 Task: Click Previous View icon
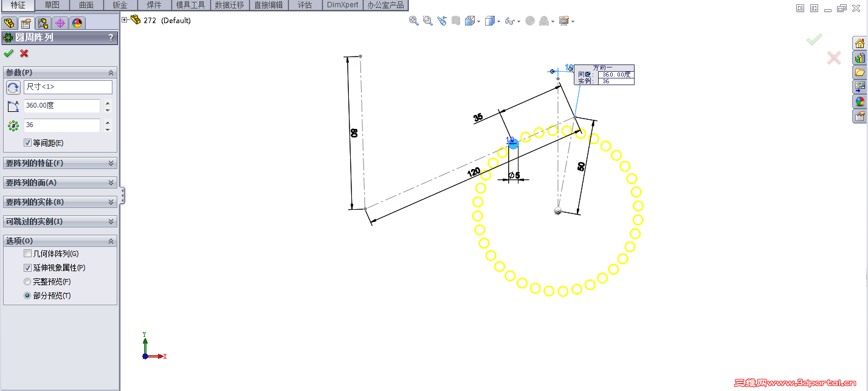[x=441, y=21]
